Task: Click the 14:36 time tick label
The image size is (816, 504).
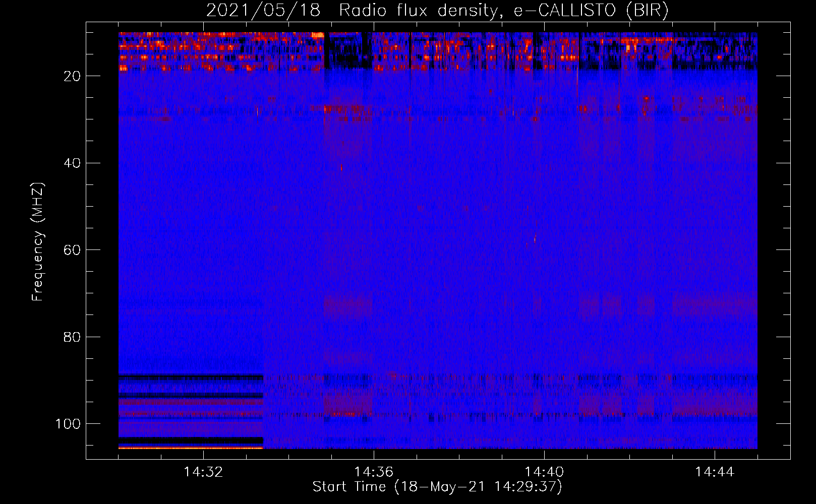Action: pos(374,472)
